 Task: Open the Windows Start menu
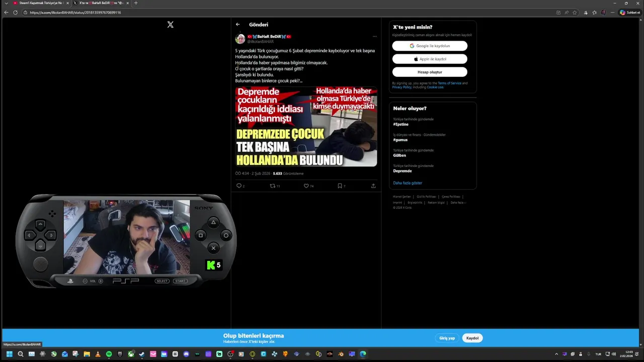9,354
